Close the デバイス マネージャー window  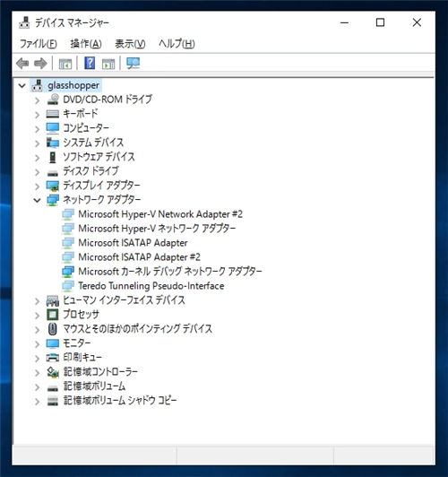(417, 22)
